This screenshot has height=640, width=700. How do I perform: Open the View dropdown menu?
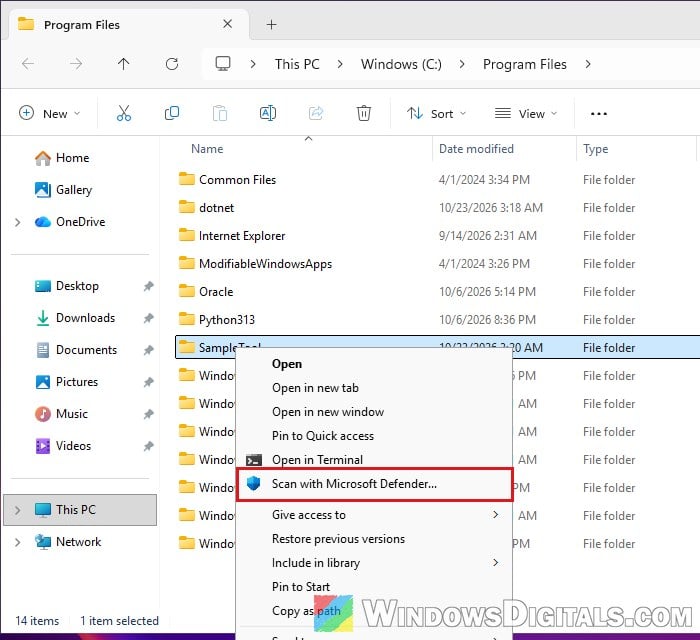(x=526, y=113)
